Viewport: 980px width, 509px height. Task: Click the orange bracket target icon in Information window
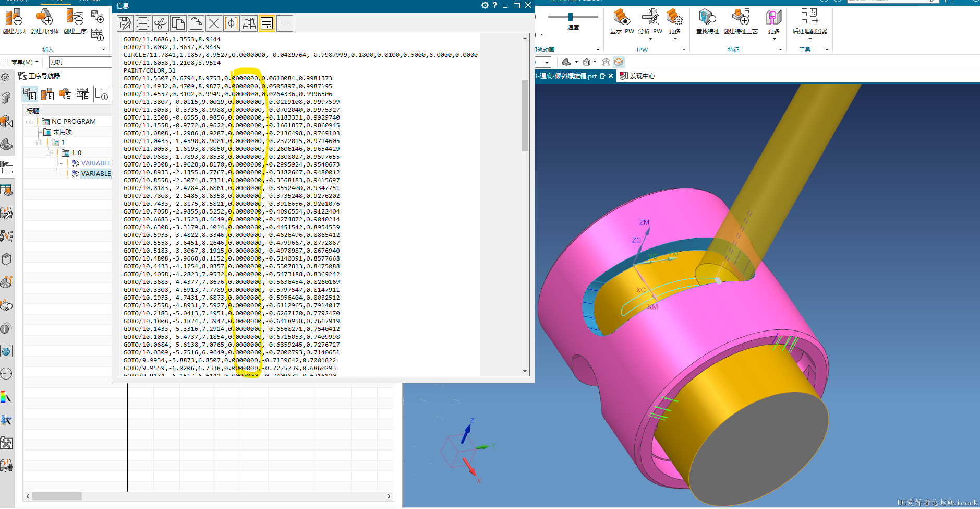232,23
